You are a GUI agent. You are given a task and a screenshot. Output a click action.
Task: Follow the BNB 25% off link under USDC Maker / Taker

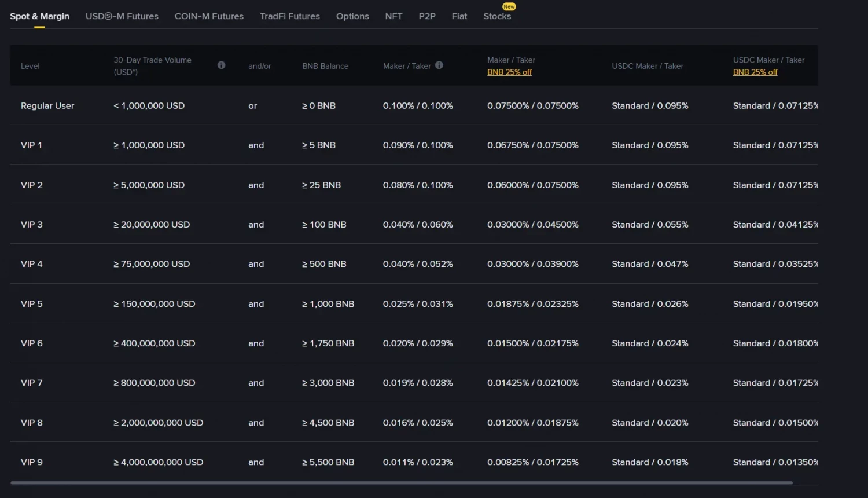pyautogui.click(x=755, y=72)
